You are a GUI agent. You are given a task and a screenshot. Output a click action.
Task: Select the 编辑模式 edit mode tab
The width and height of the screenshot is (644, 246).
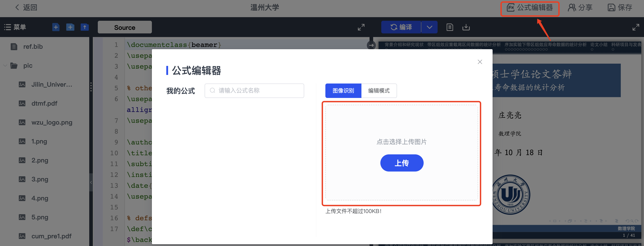coord(378,90)
